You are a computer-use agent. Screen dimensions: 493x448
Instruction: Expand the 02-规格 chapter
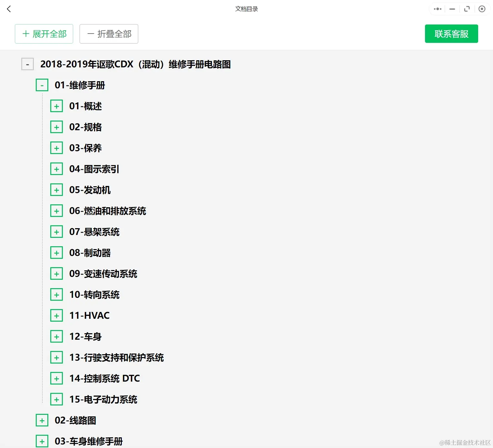57,127
